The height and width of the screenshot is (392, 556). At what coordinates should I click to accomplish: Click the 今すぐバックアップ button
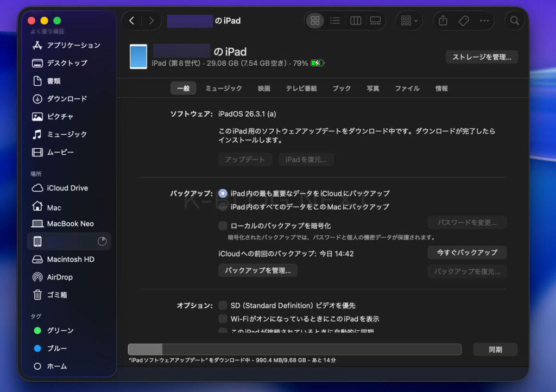[x=467, y=252]
